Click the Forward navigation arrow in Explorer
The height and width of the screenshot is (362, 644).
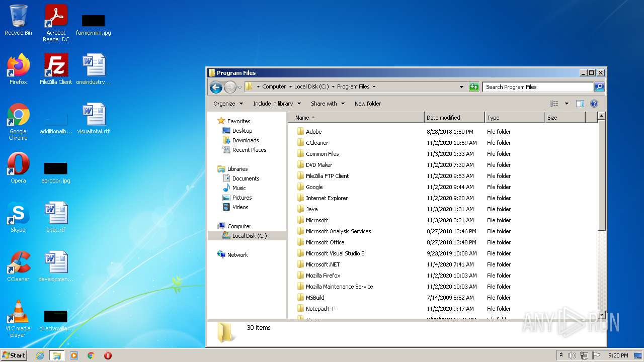pos(230,87)
